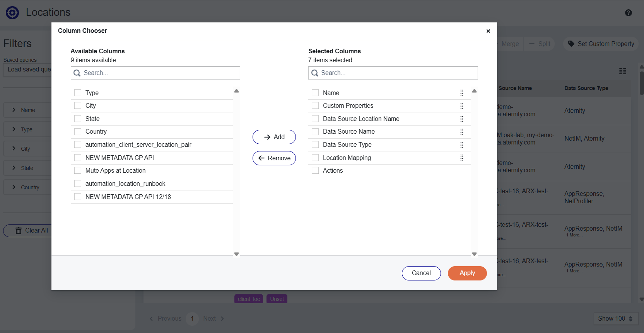Click drag handle beside Location Mapping
Screen dimensions: 644x333
(461, 158)
